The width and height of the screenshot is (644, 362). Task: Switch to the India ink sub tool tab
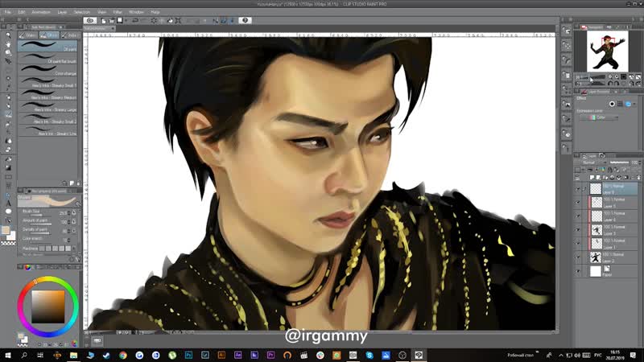tap(69, 35)
